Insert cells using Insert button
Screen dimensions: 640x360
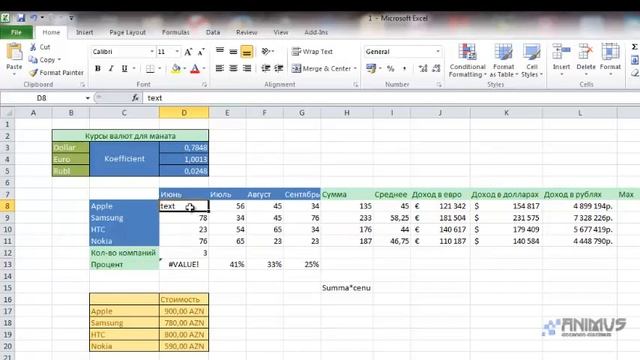(561, 60)
